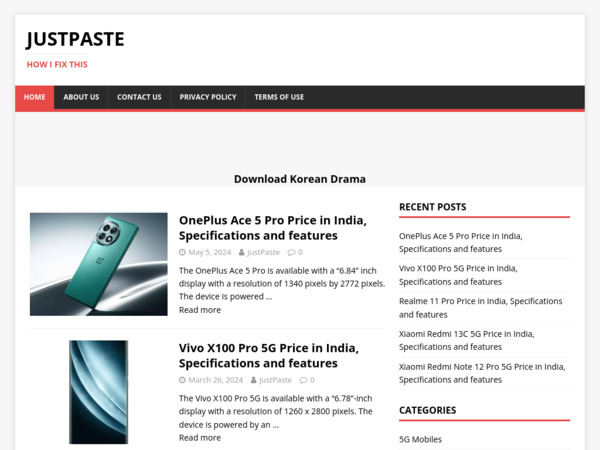This screenshot has width=600, height=450.
Task: Click the clock icon beside March 26, 2024
Action: 182,380
